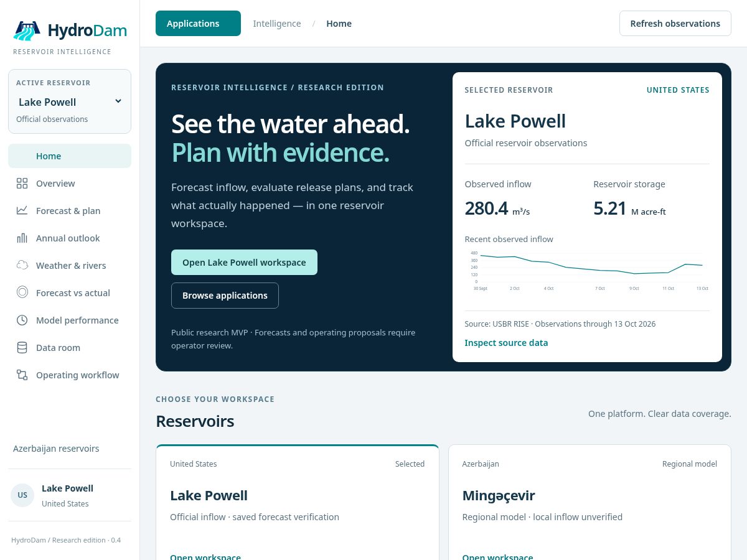
Task: Click the HydroDam dam logo icon
Action: tap(27, 30)
